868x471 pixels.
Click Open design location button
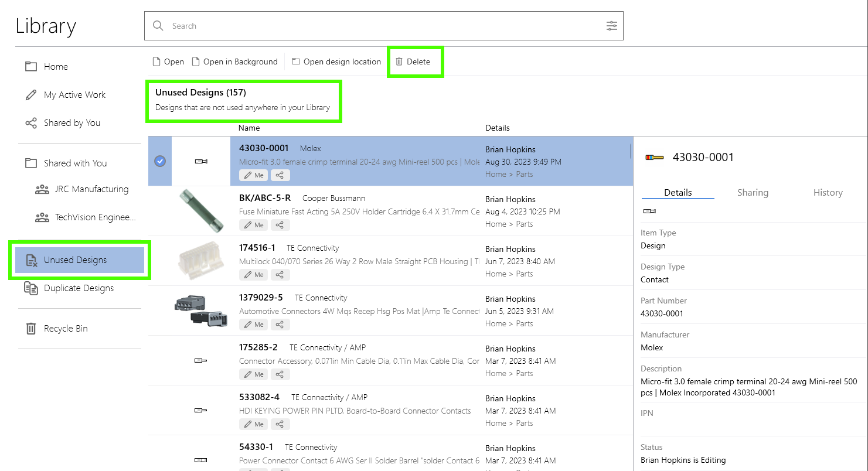336,62
